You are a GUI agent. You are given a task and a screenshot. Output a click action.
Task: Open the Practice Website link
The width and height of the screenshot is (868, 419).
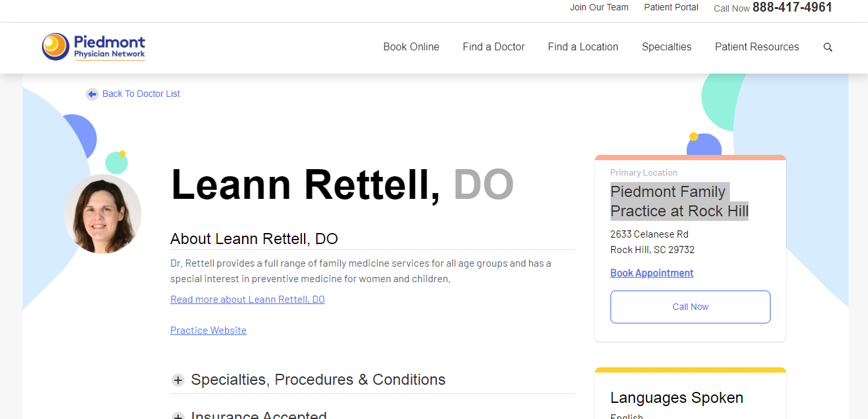coord(208,331)
